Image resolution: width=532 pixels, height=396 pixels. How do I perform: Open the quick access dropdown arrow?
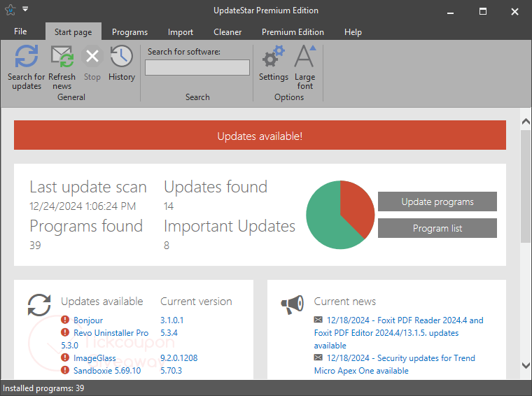pos(25,9)
